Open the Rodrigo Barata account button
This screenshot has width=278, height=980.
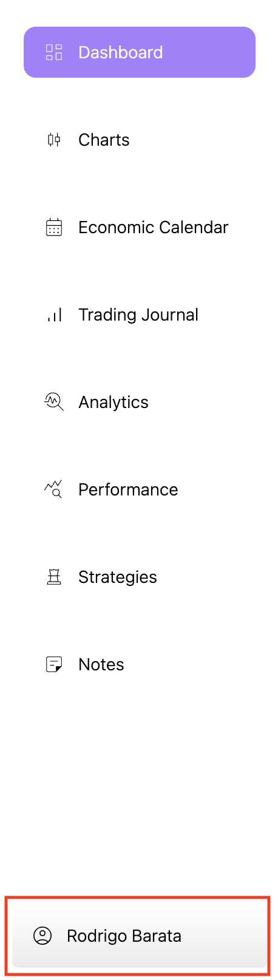140,936
